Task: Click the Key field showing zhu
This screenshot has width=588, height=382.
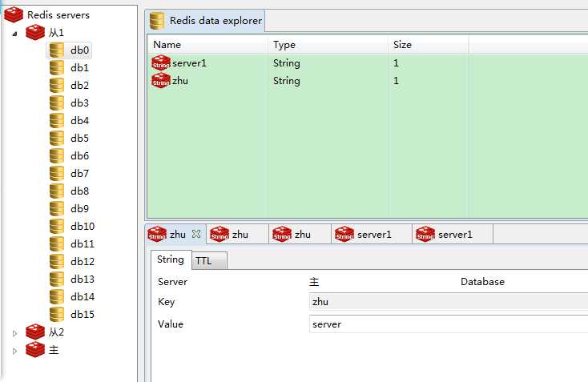Action: click(x=449, y=302)
